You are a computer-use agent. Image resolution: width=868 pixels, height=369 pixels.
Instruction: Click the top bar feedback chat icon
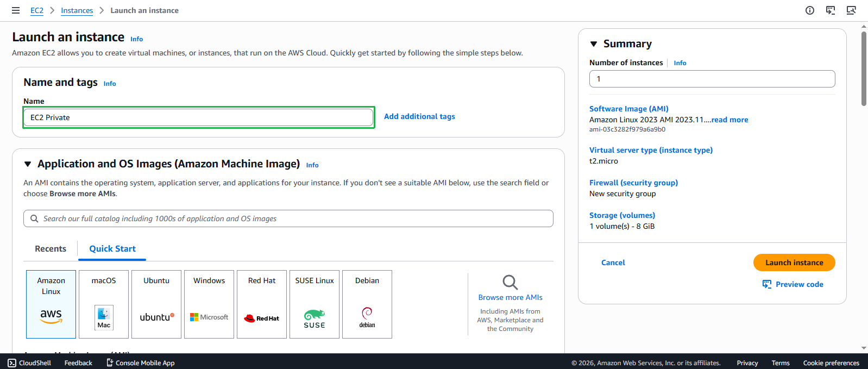pos(831,10)
